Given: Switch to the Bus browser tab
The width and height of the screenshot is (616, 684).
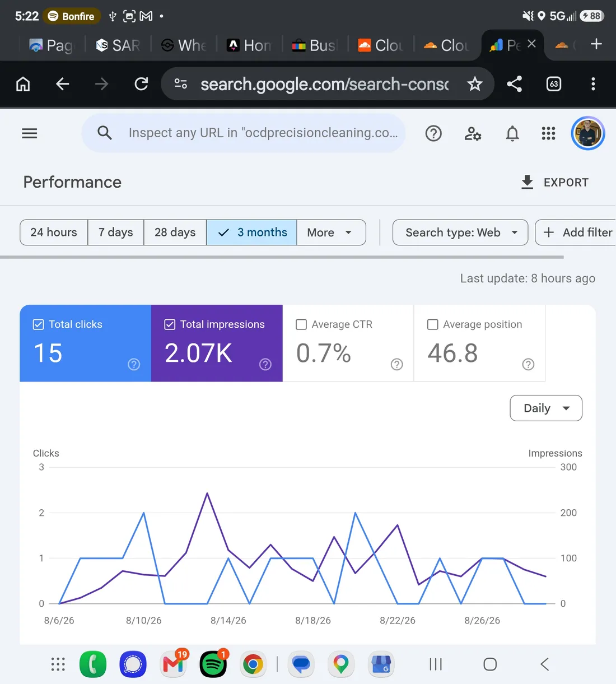Looking at the screenshot, I should click(x=315, y=45).
